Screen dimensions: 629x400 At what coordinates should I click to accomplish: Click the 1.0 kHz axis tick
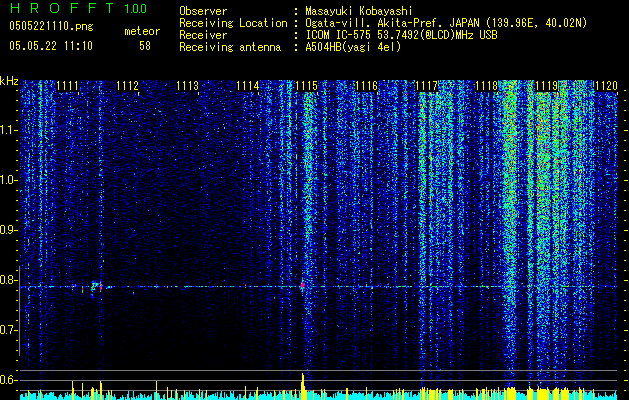point(9,181)
